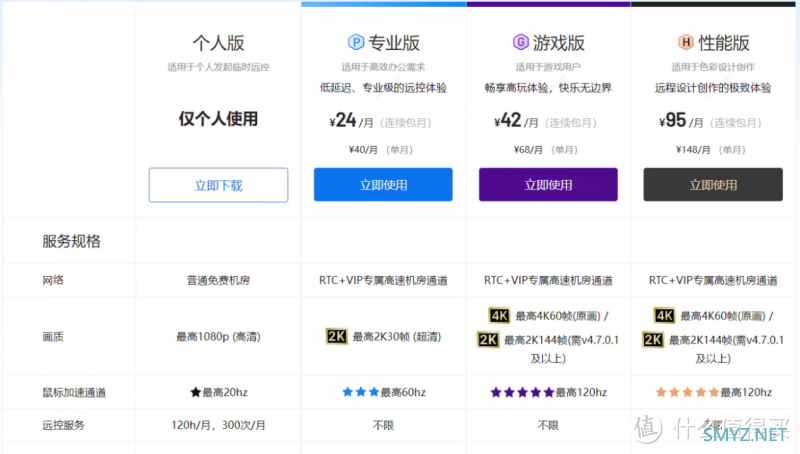
Task: Click the purple G icon beside 游戏版
Action: click(520, 42)
